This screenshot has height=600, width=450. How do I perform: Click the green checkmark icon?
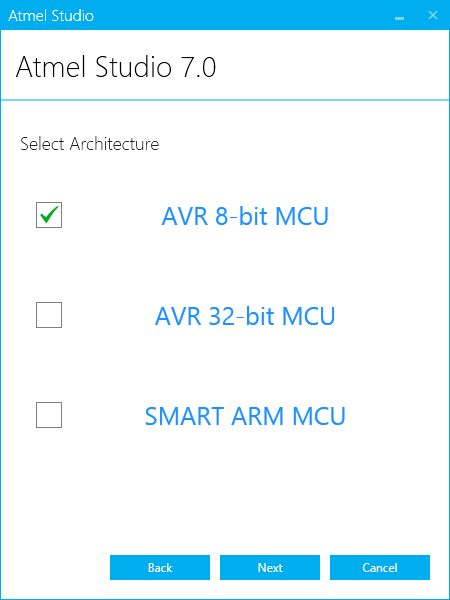pyautogui.click(x=50, y=214)
